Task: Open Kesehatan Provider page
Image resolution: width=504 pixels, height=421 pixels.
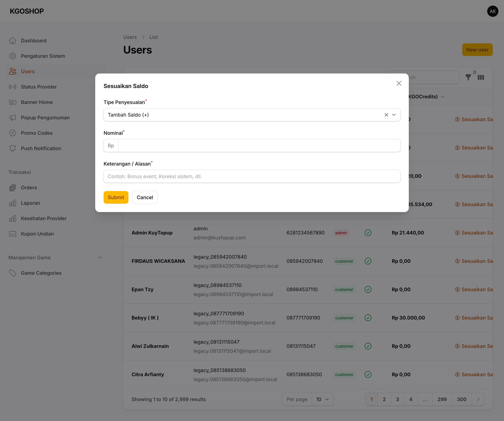Action: pos(56,218)
